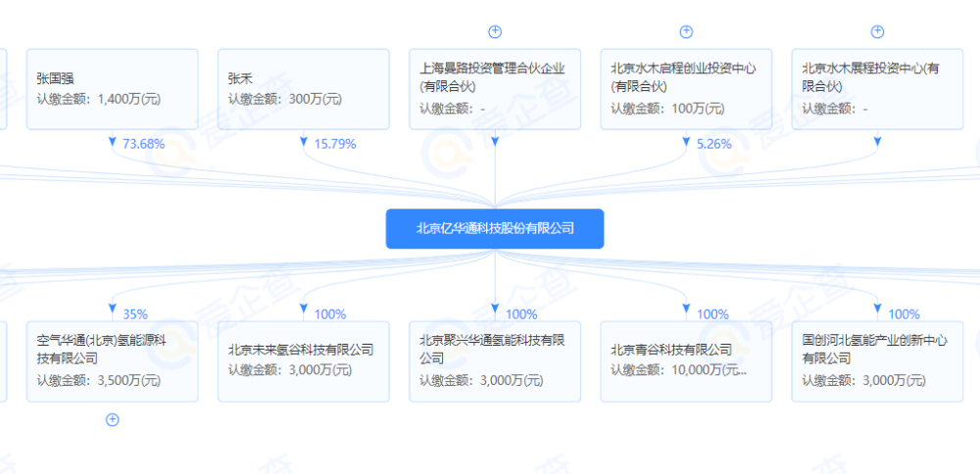Expand shareholders above 上海曼路投资管理合伙企业 with the plus icon
Viewport: 980px width, 474px height.
point(495,31)
